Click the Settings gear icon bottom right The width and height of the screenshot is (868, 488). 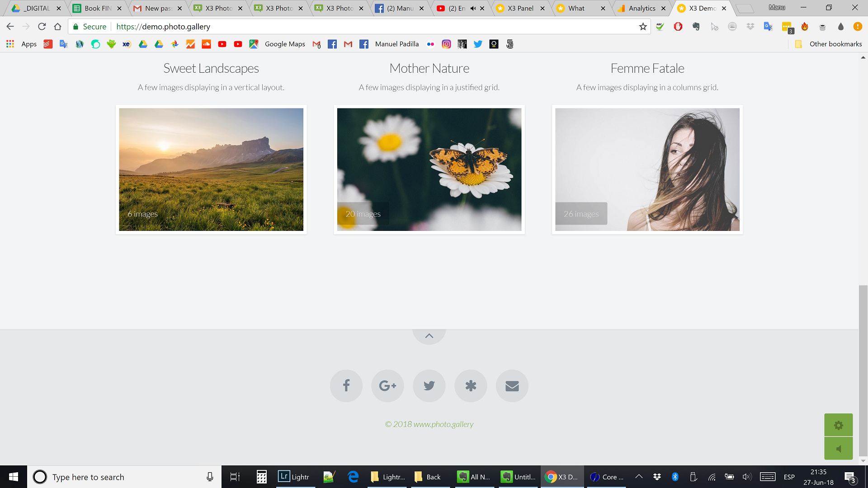838,425
